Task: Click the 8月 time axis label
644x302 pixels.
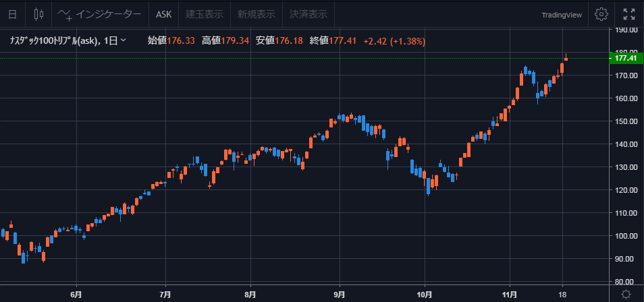Action: (250, 294)
